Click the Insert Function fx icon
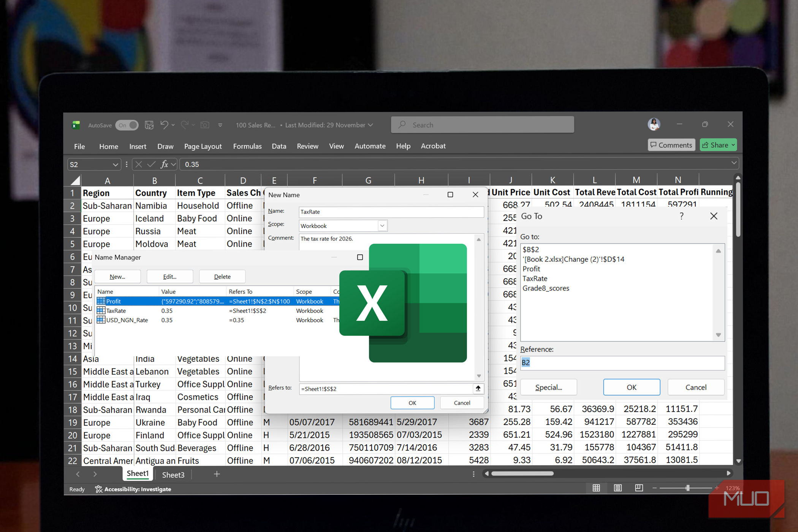This screenshot has width=798, height=532. [x=164, y=164]
